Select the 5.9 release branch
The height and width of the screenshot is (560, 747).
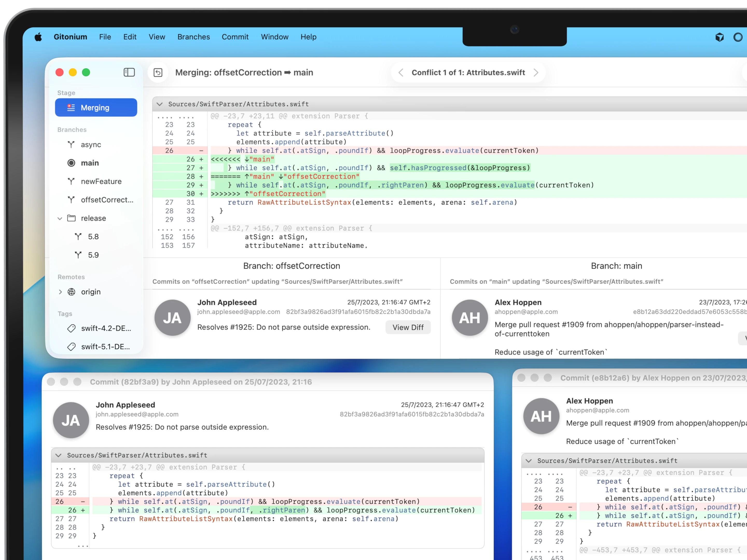tap(93, 255)
